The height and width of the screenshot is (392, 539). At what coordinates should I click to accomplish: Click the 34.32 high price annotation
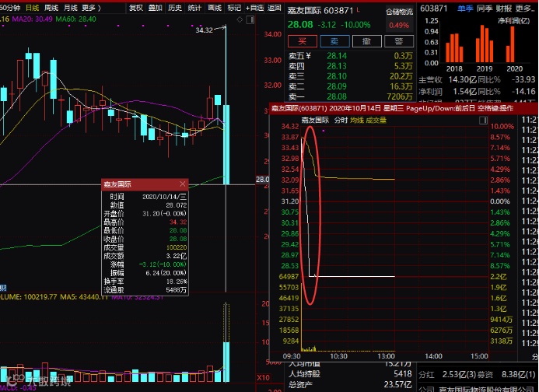click(205, 30)
